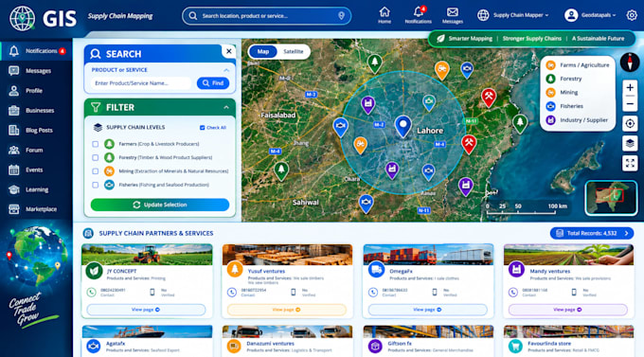Click the purple industry marker outside circle
The height and width of the screenshot is (357, 644).
pos(465,187)
